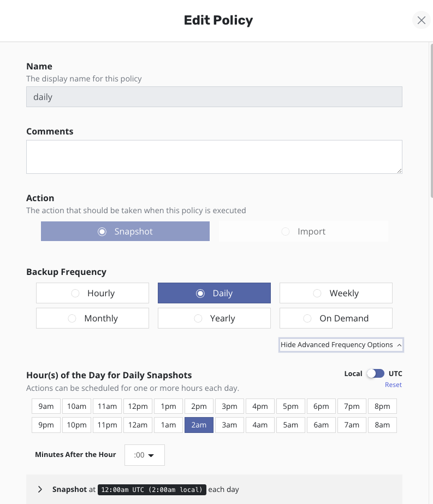The width and height of the screenshot is (433, 504).
Task: Deselect the 2am hour button
Action: click(199, 425)
